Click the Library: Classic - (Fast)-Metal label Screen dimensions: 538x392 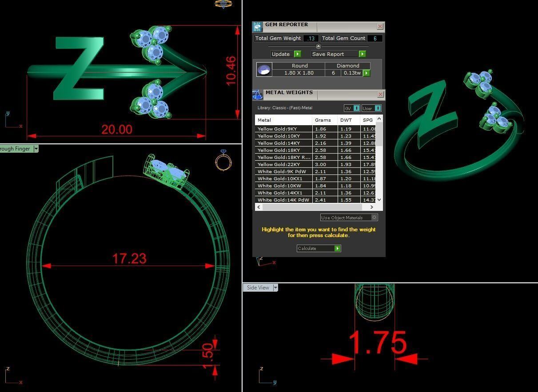click(x=285, y=108)
